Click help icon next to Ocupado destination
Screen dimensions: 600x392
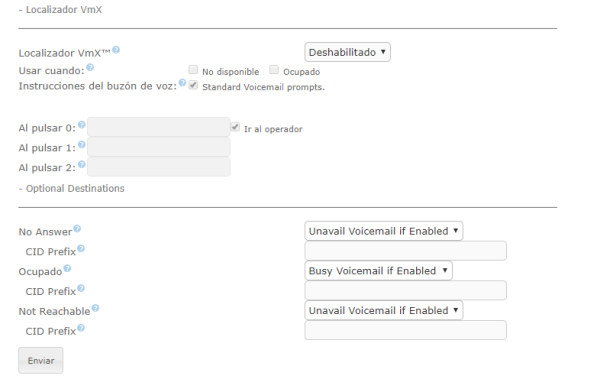[x=67, y=268]
